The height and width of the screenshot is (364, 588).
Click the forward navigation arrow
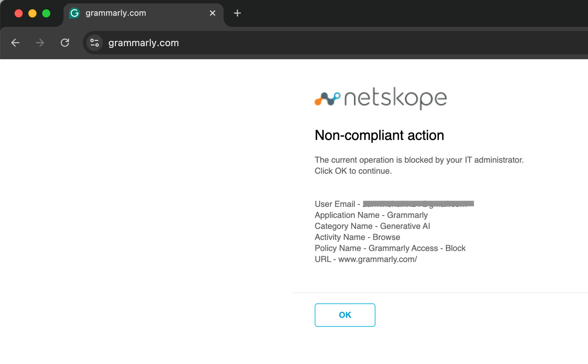40,43
